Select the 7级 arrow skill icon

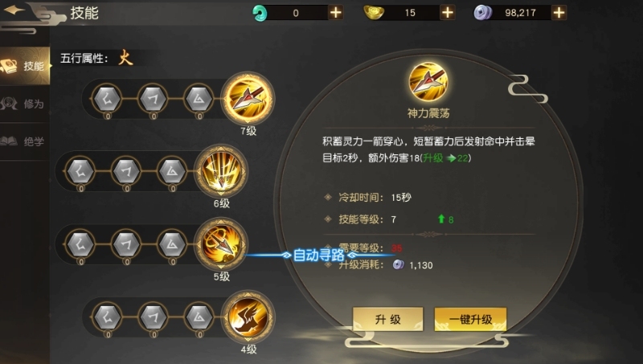coord(248,98)
